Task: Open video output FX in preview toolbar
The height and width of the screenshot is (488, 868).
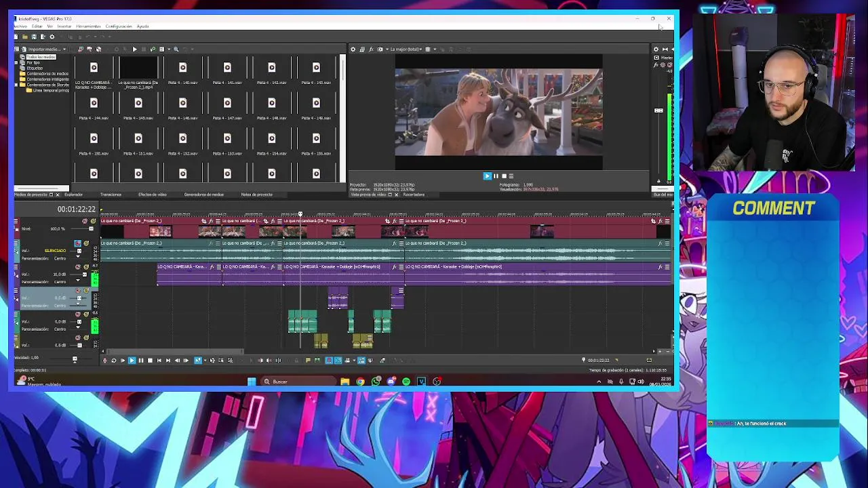Action: 371,49
